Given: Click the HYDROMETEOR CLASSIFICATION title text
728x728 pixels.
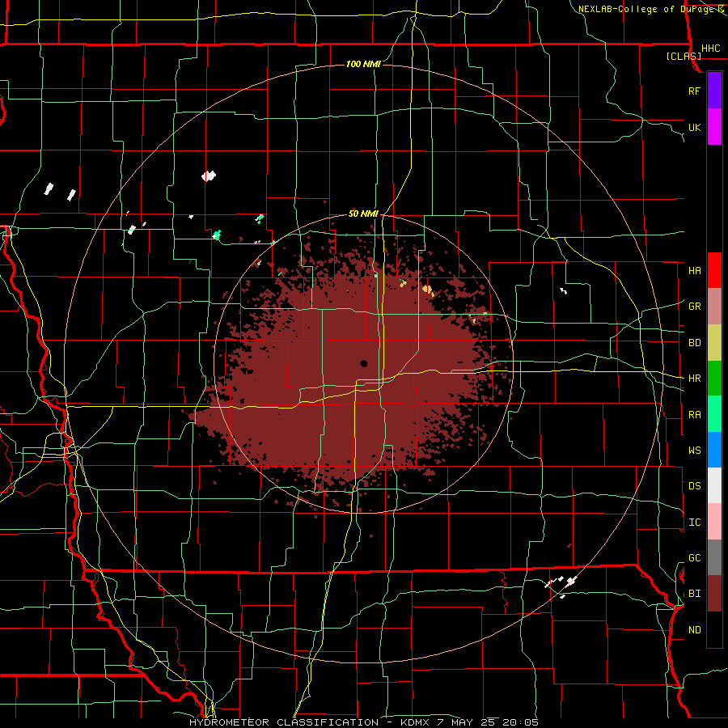Looking at the screenshot, I should pyautogui.click(x=284, y=722).
